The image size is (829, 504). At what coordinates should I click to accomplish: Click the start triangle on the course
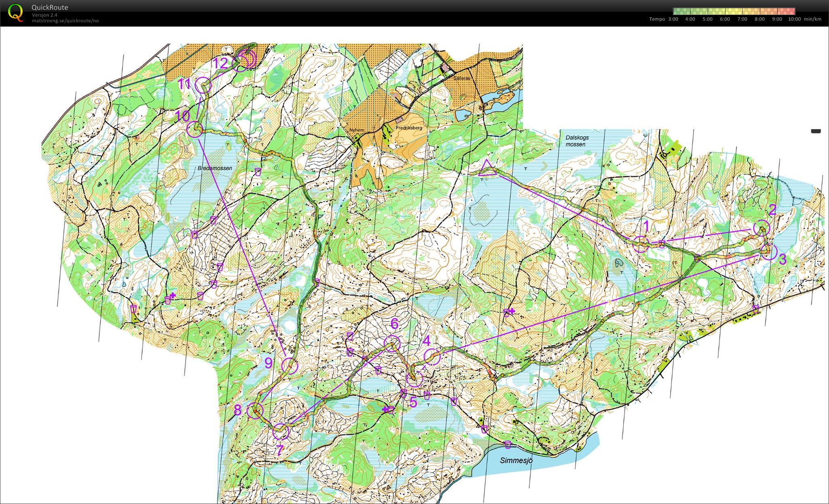pyautogui.click(x=487, y=168)
